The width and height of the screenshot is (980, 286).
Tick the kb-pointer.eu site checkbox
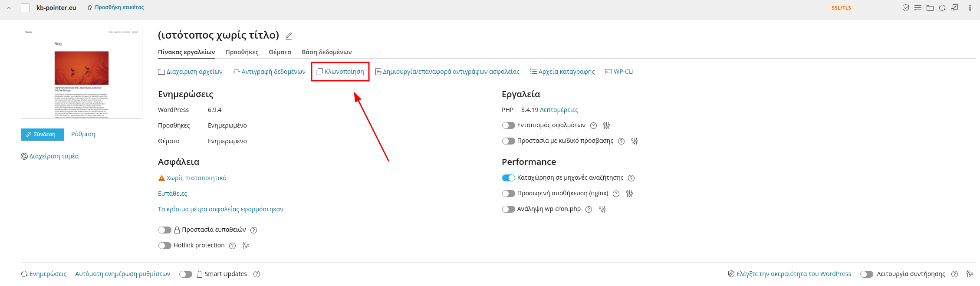[x=25, y=8]
